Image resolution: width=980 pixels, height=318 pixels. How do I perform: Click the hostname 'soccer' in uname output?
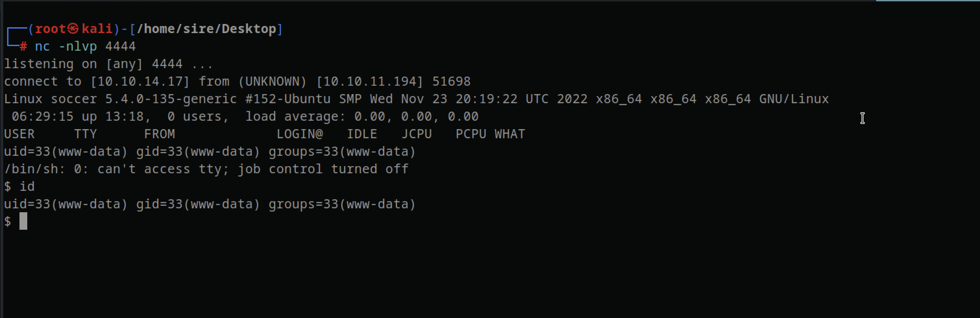[74, 99]
